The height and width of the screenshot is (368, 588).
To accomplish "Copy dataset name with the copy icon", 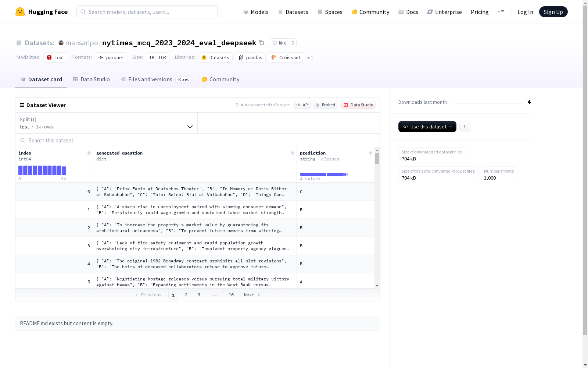I will point(261,43).
